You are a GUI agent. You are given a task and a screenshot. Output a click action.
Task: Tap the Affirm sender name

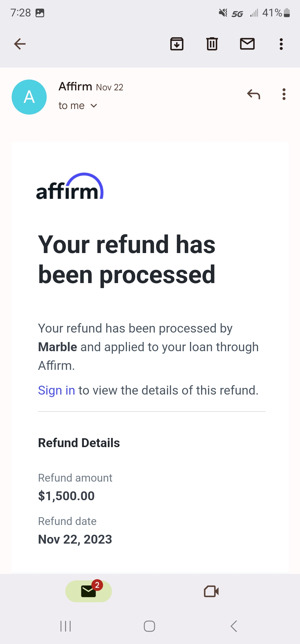coord(75,86)
